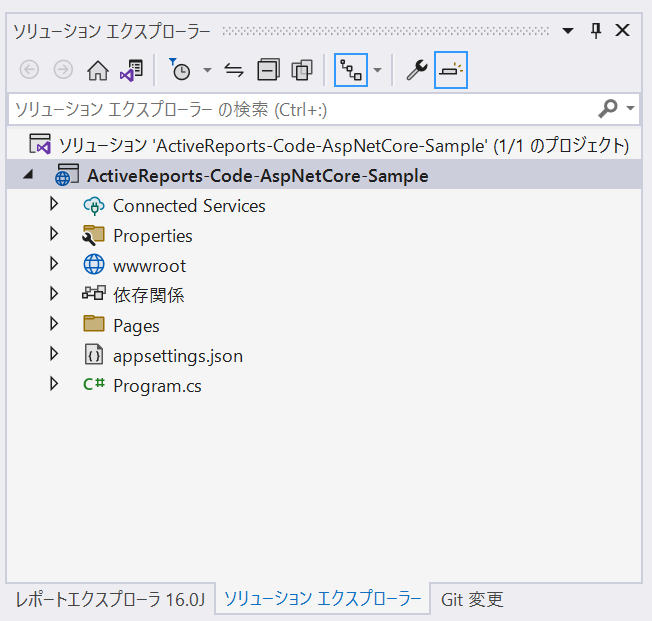Click the search magnifier icon
The image size is (652, 621).
click(x=608, y=109)
